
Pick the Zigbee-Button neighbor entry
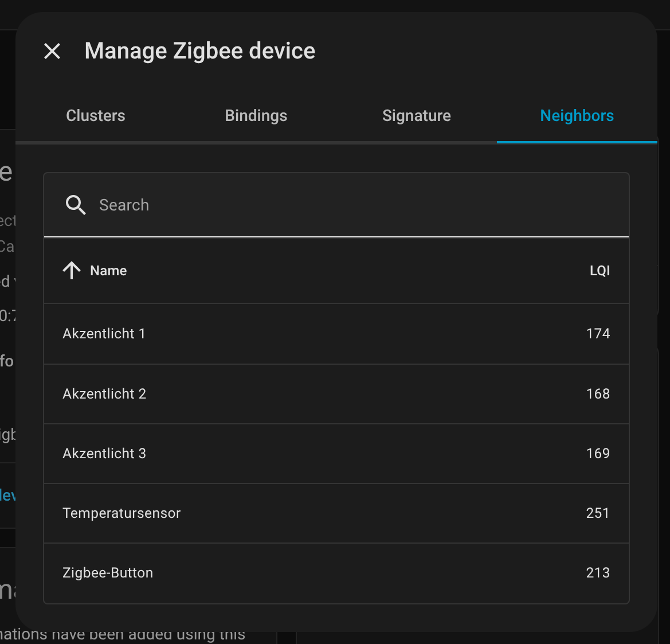108,573
